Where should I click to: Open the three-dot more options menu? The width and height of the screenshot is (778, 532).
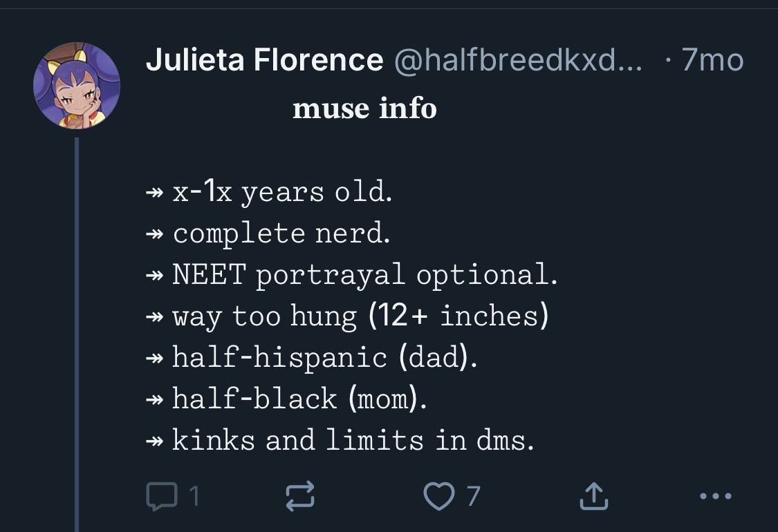tap(714, 496)
